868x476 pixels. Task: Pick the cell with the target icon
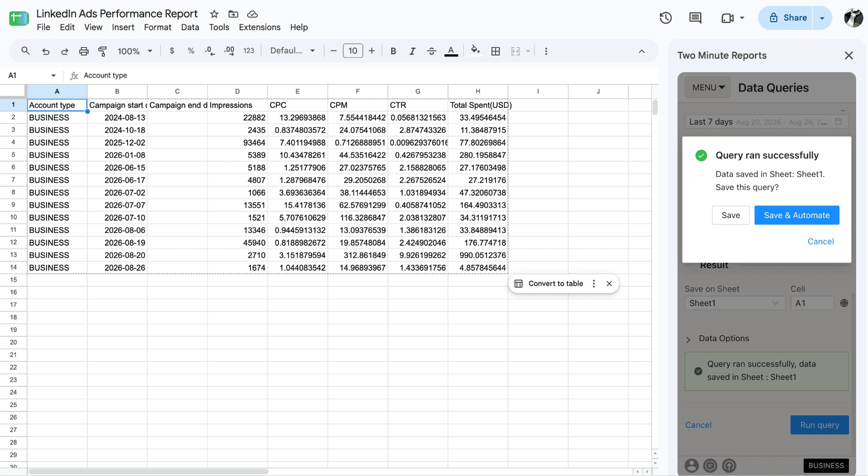(844, 303)
